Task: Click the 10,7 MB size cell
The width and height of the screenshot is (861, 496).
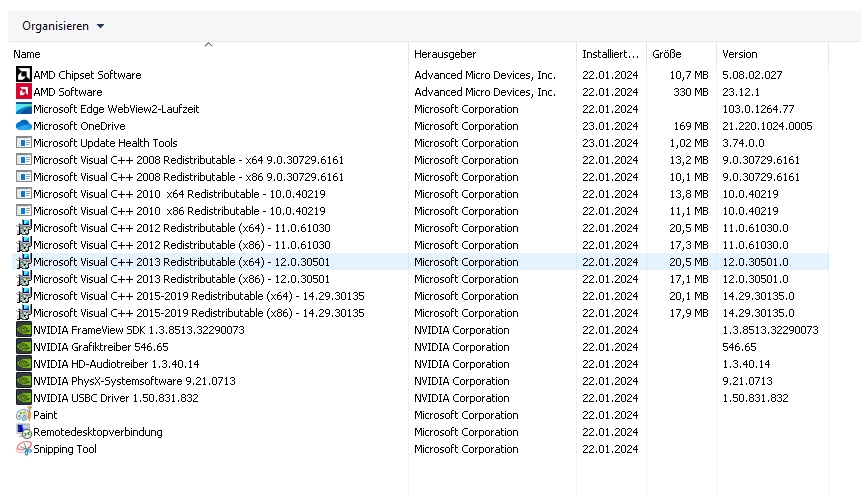Action: point(689,75)
